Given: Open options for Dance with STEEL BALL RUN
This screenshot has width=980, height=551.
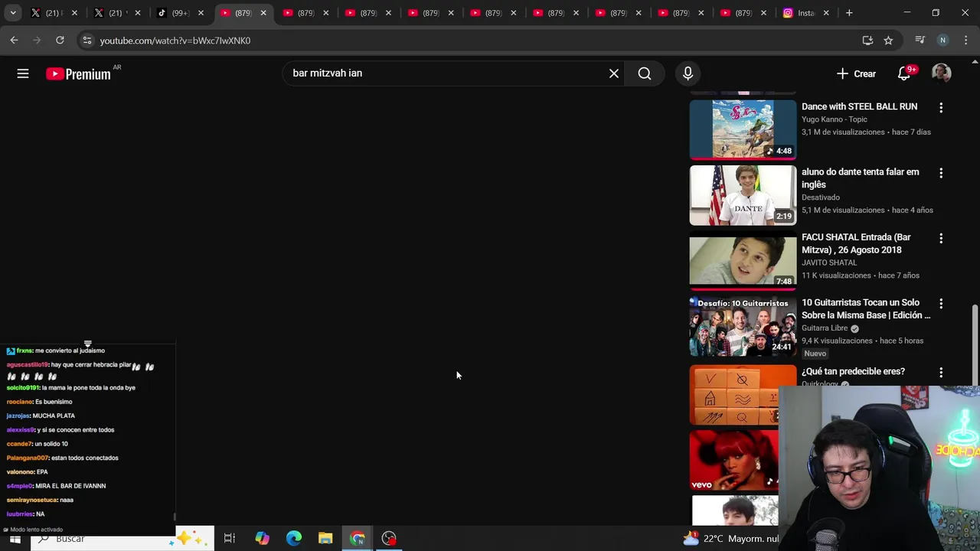Looking at the screenshot, I should pyautogui.click(x=941, y=108).
